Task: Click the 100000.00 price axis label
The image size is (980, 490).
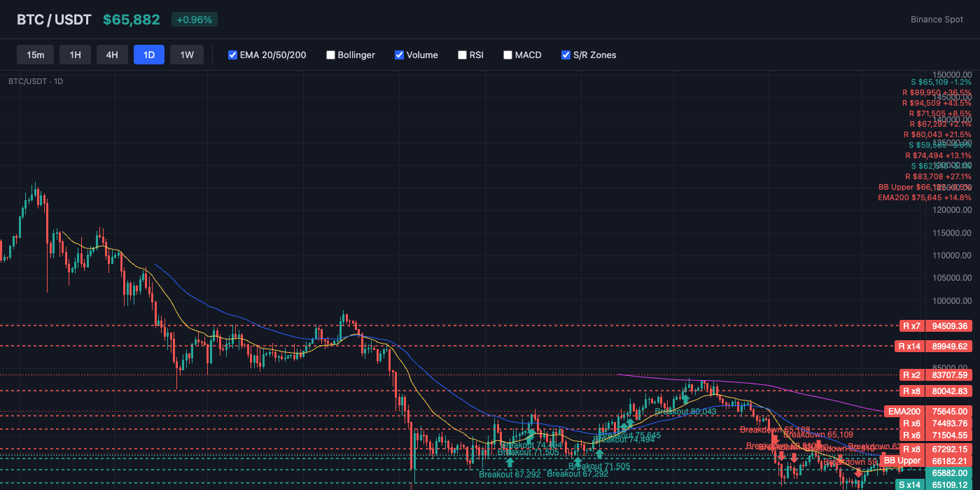Action: click(x=953, y=301)
